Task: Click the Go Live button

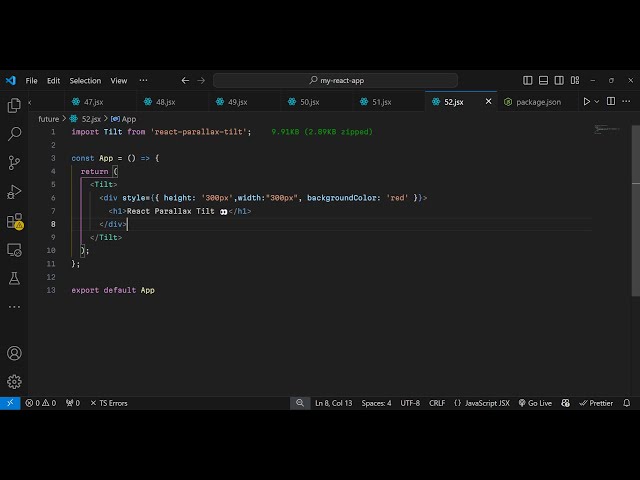Action: [x=535, y=403]
